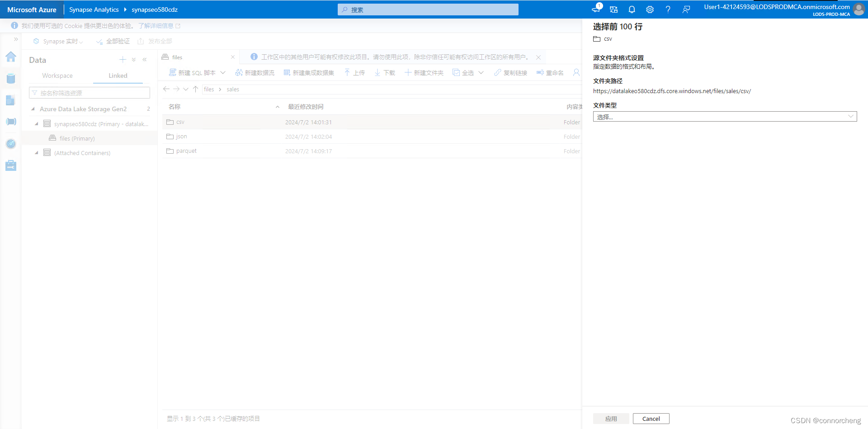Select the parquet folder row
This screenshot has width=868, height=429.
pos(372,151)
